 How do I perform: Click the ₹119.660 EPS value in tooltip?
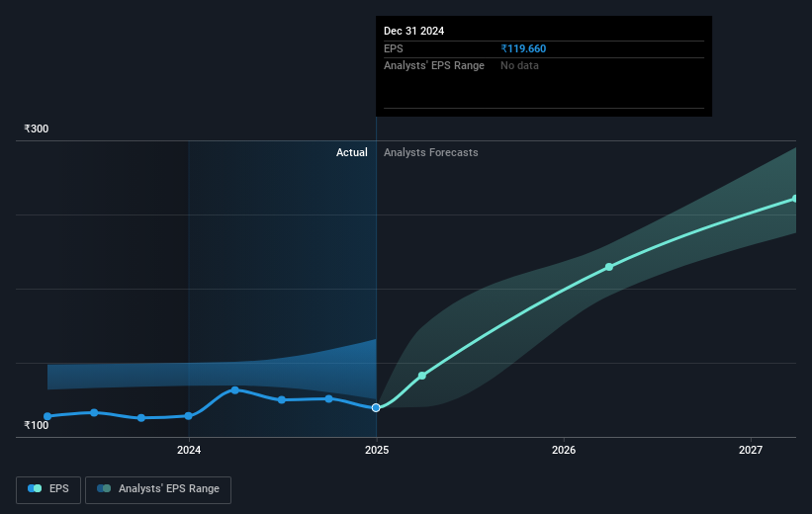tap(523, 48)
